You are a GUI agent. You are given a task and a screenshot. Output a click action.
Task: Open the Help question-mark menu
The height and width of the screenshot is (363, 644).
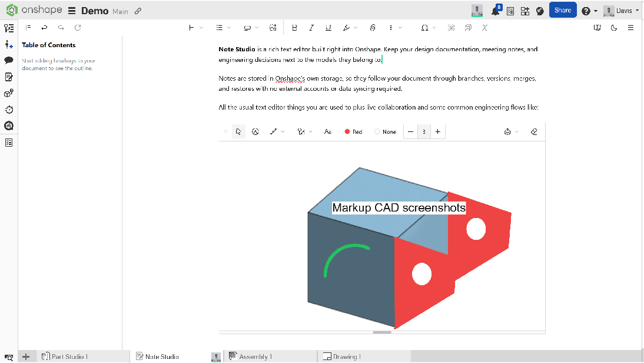[x=589, y=11]
